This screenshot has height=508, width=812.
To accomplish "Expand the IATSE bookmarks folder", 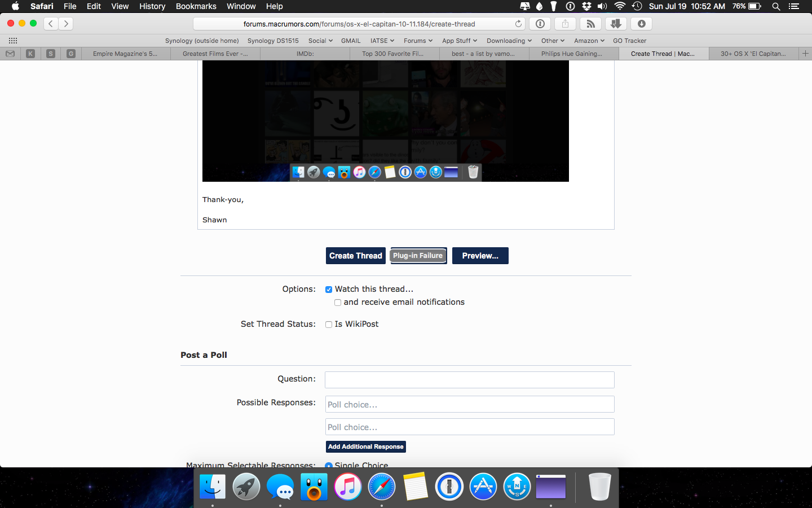I will click(382, 41).
